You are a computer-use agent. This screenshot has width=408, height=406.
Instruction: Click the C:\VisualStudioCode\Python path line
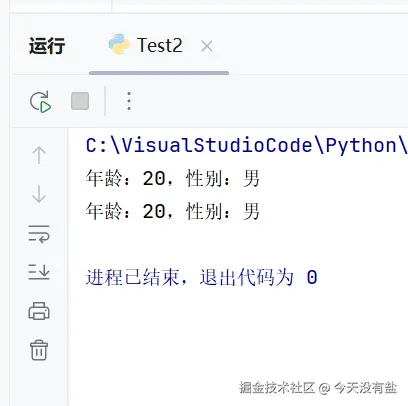point(247,145)
